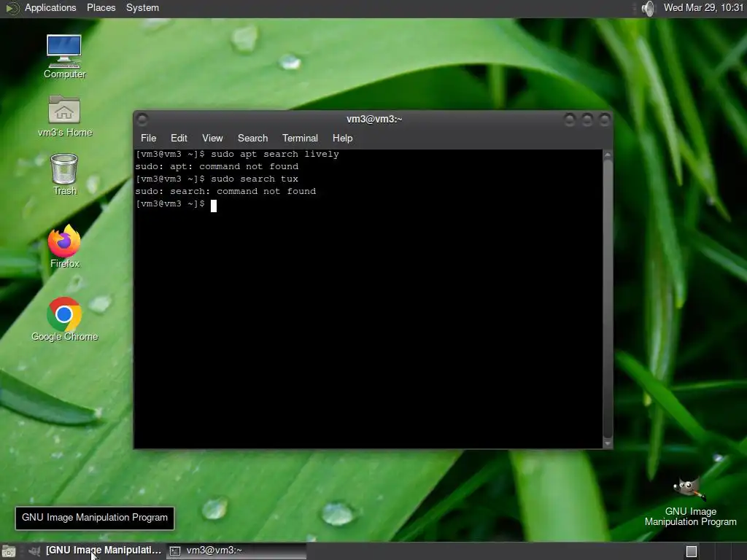Image resolution: width=747 pixels, height=560 pixels.
Task: Open the Computer desktop icon
Action: tap(64, 57)
